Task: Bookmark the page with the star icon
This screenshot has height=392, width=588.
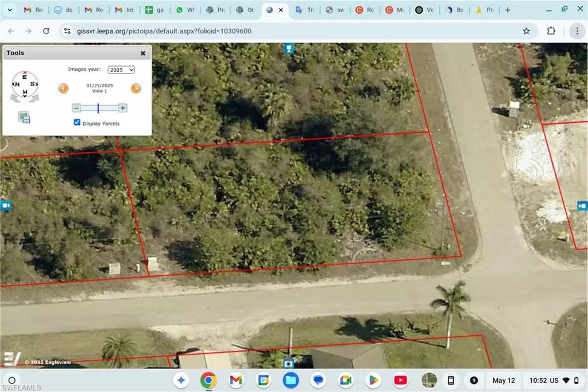Action: [527, 31]
